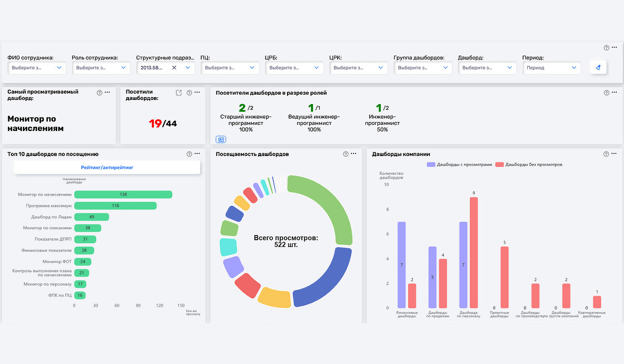Open three-dot menu on Посетители дашбордов card
The image size is (624, 364).
[x=614, y=93]
